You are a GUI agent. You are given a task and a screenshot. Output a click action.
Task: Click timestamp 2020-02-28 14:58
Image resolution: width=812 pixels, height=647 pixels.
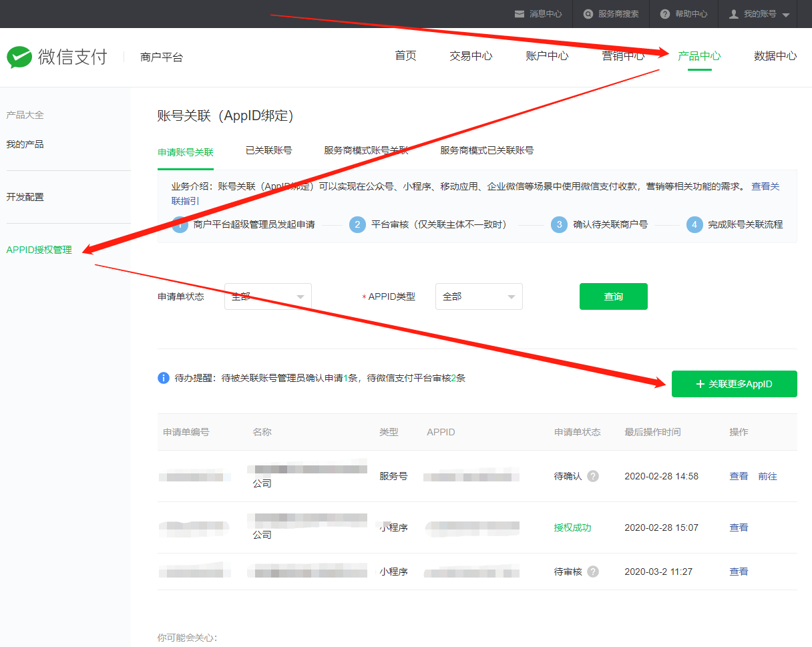click(x=661, y=476)
